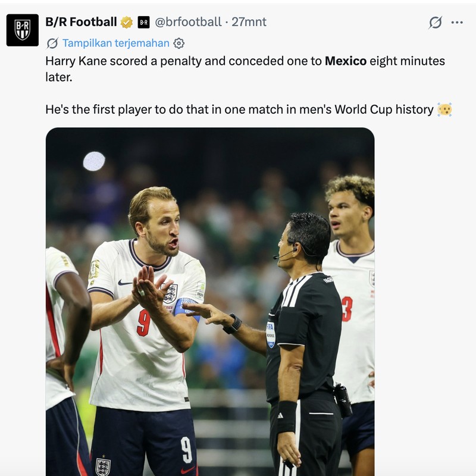Click the blank area right of the photo
Viewport: 476px width, 476px height.
point(425,302)
